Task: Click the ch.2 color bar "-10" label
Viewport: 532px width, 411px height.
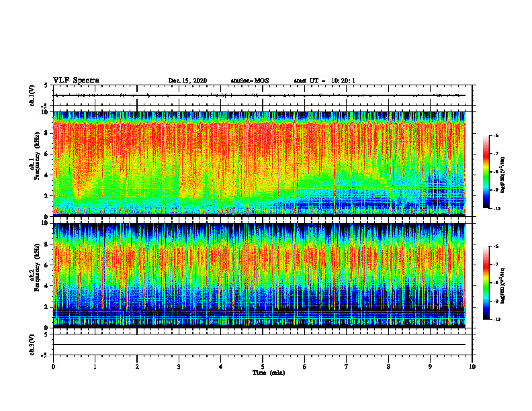Action: (x=496, y=320)
